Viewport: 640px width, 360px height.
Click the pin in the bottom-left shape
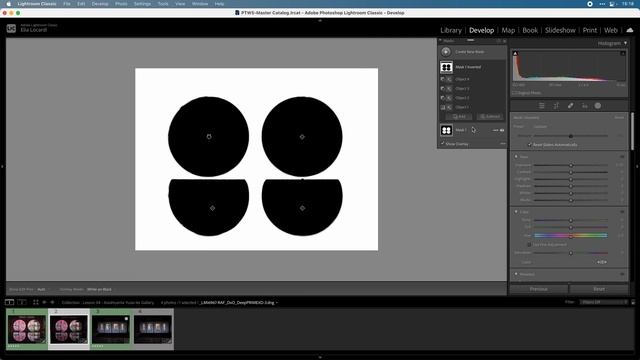[x=212, y=208]
